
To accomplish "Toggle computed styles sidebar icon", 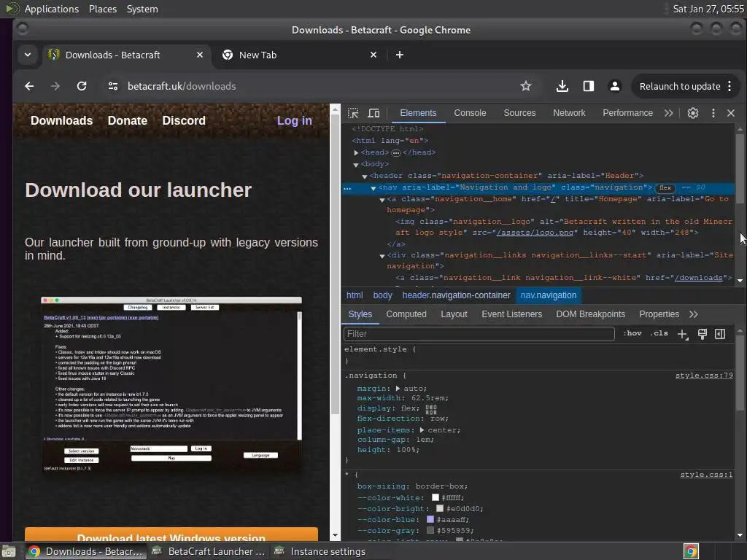I will pos(720,334).
